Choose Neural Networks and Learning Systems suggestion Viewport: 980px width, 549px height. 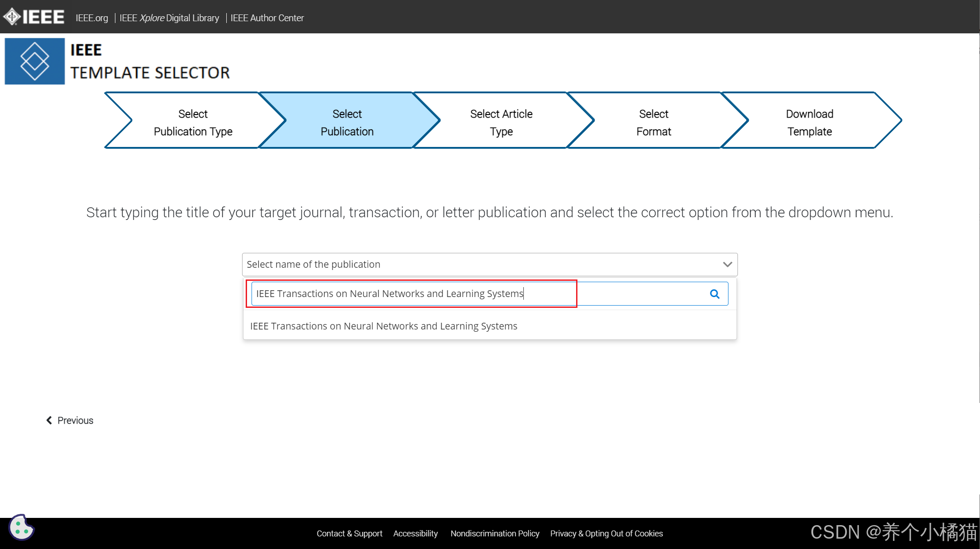[x=384, y=326]
